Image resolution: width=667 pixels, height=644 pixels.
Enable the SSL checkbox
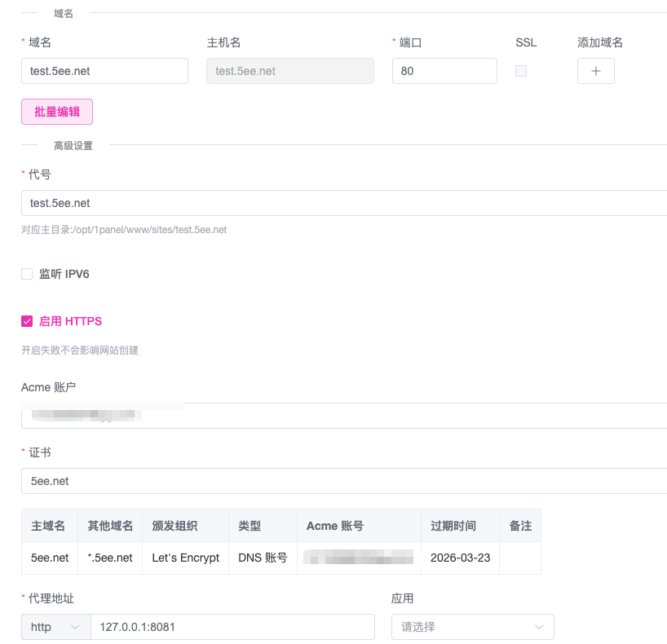[x=520, y=71]
